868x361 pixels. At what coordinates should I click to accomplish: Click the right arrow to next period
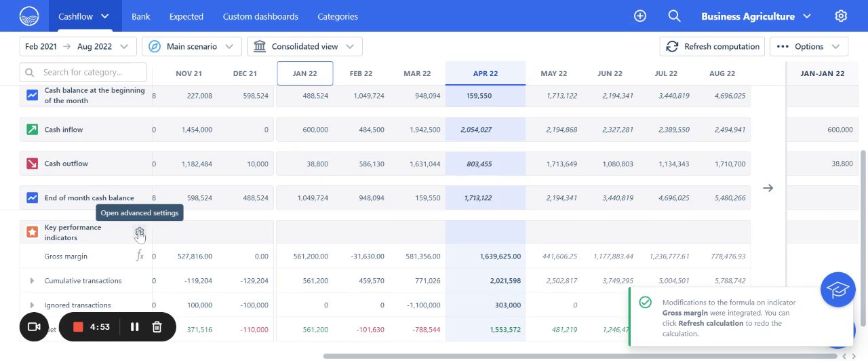[768, 188]
